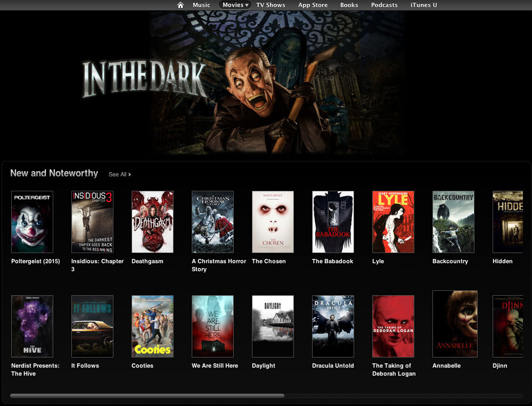The image size is (532, 406).
Task: Open the Cooties movie poster
Action: 152,326
